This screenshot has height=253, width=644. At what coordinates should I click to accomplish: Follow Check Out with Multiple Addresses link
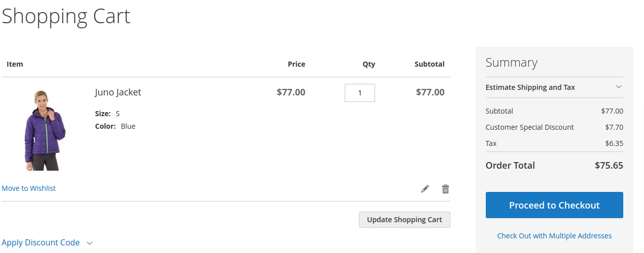pos(554,236)
